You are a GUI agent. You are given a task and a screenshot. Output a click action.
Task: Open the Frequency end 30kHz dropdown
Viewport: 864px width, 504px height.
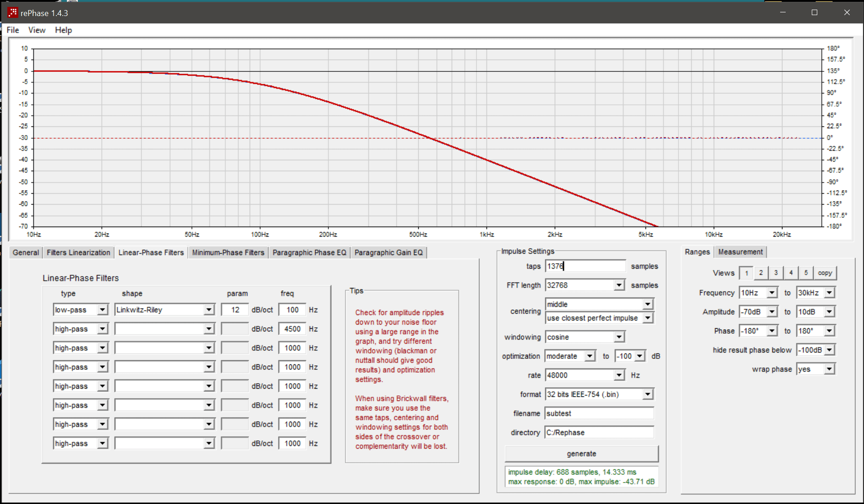(830, 293)
